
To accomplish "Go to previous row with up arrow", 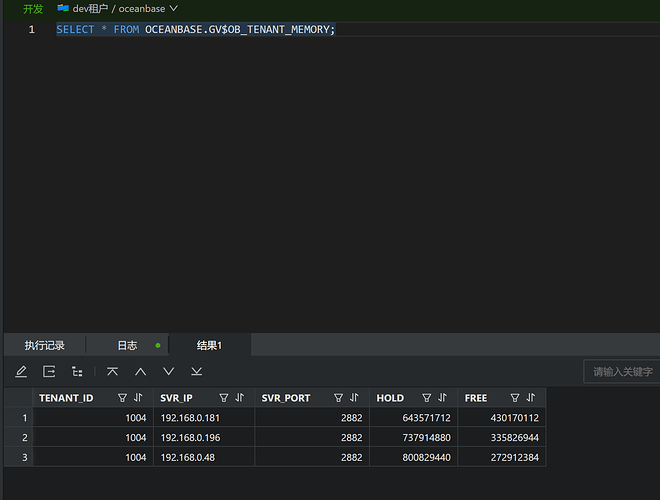I will pyautogui.click(x=141, y=372).
